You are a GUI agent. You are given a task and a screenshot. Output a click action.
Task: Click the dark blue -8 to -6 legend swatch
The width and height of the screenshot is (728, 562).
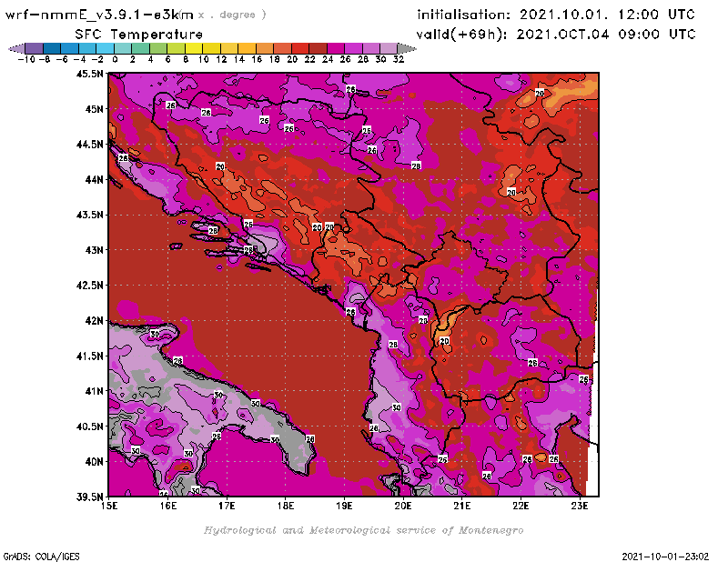click(52, 48)
